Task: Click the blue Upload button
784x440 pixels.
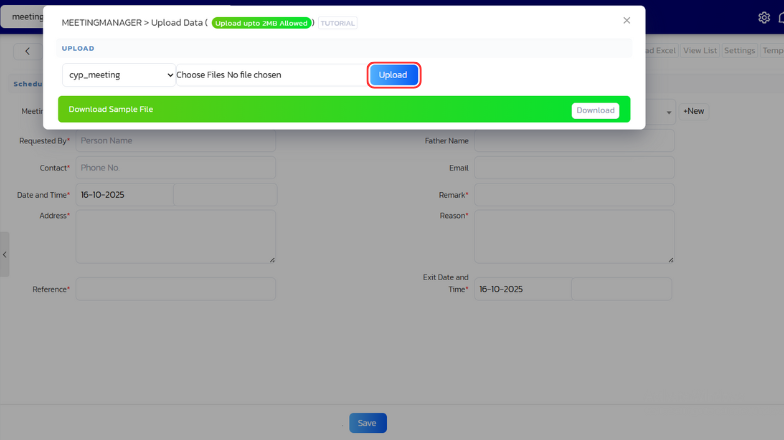Action: click(x=393, y=75)
